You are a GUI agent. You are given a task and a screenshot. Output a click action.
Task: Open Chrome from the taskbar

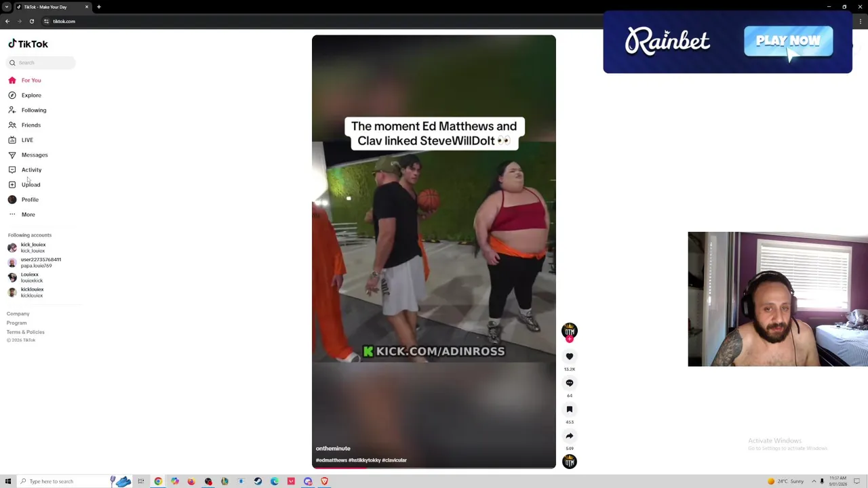tap(158, 481)
